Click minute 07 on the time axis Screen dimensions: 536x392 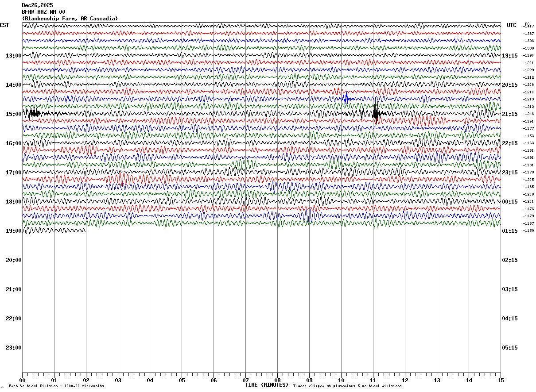coord(245,380)
